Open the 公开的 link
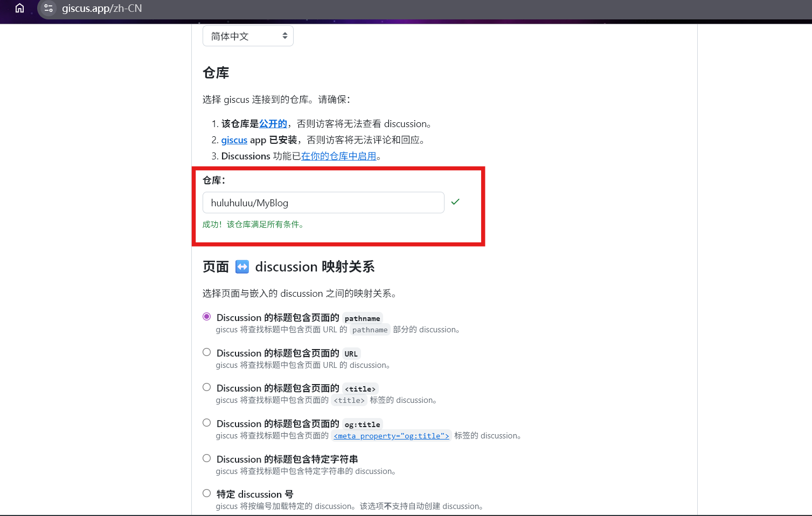812x516 pixels. click(x=273, y=123)
